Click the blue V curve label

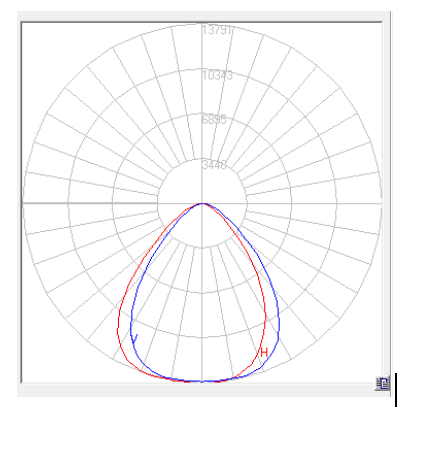click(134, 339)
